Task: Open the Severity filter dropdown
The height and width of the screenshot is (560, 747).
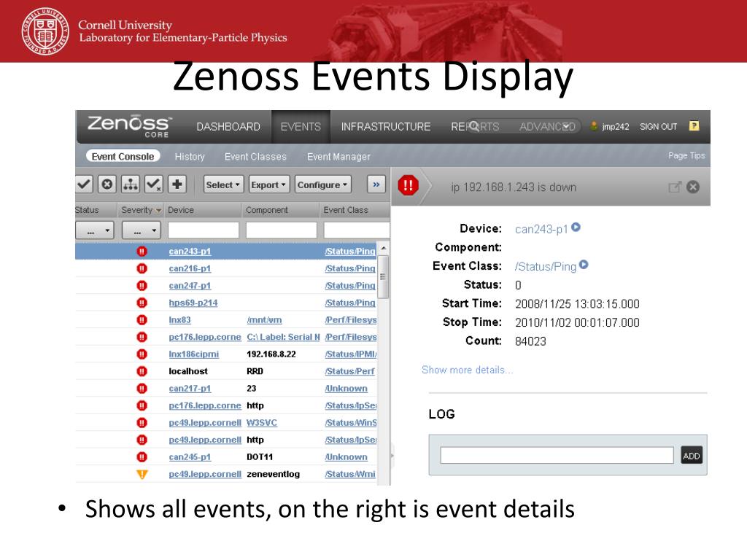Action: tap(142, 230)
